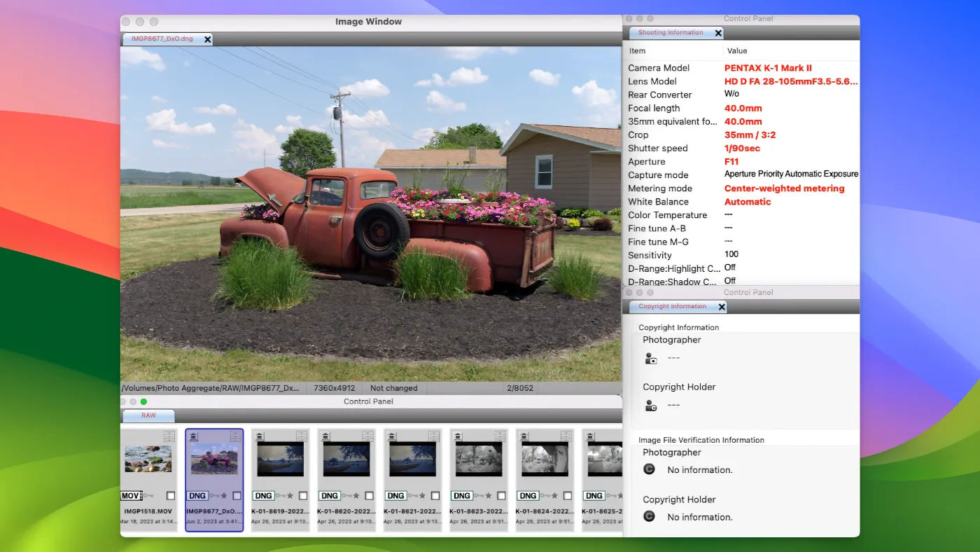The image size is (980, 552).
Task: Open the K-01-8623 grayscale thumbnail image
Action: (479, 459)
